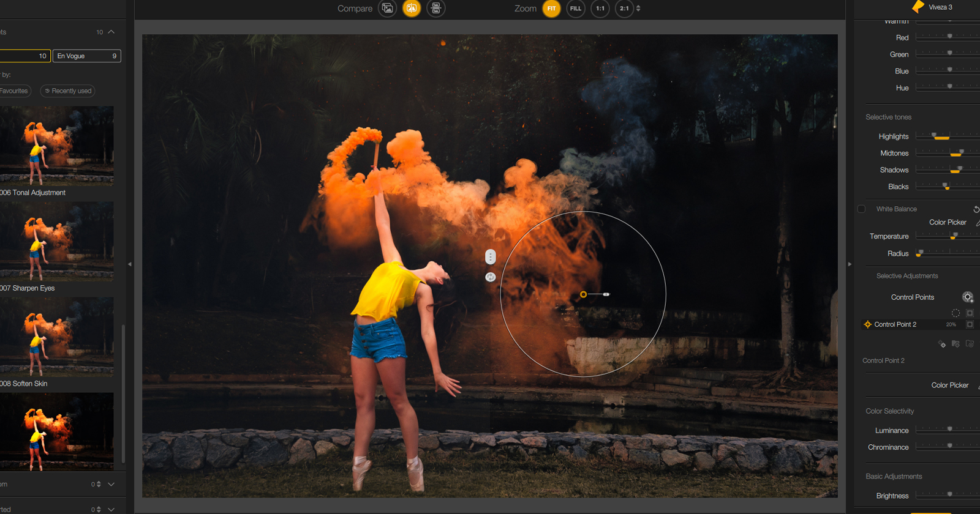Set zoom to 1:1
This screenshot has width=980, height=514.
(x=600, y=9)
